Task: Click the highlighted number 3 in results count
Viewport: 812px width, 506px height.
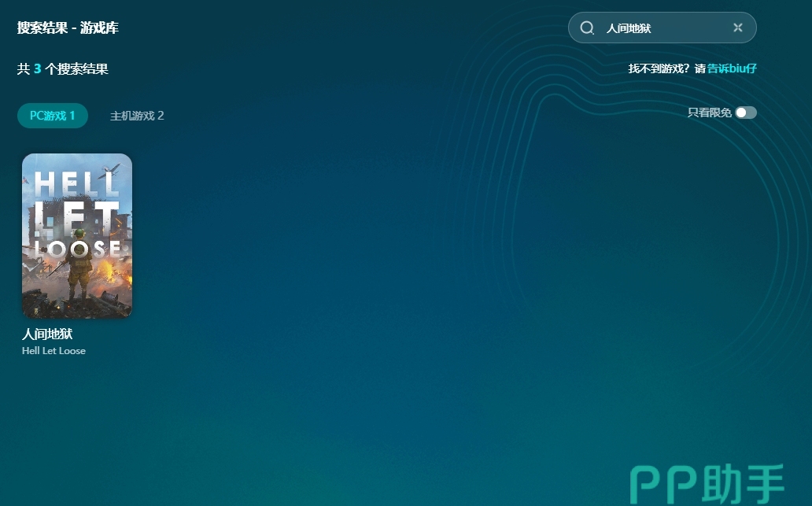Action: click(x=37, y=69)
